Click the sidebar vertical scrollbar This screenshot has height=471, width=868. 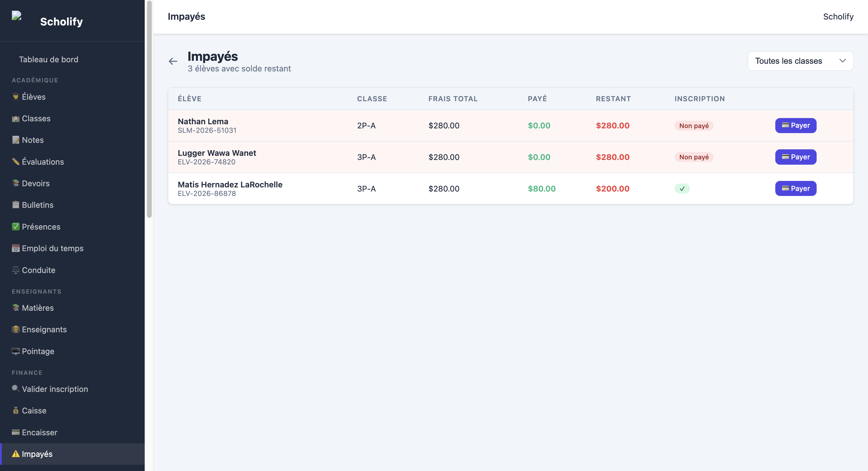149,109
